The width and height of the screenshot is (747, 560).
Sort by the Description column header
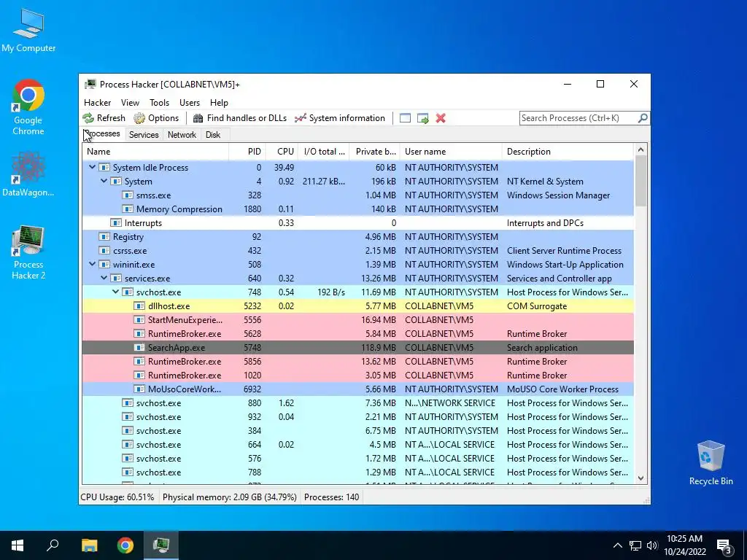click(568, 152)
